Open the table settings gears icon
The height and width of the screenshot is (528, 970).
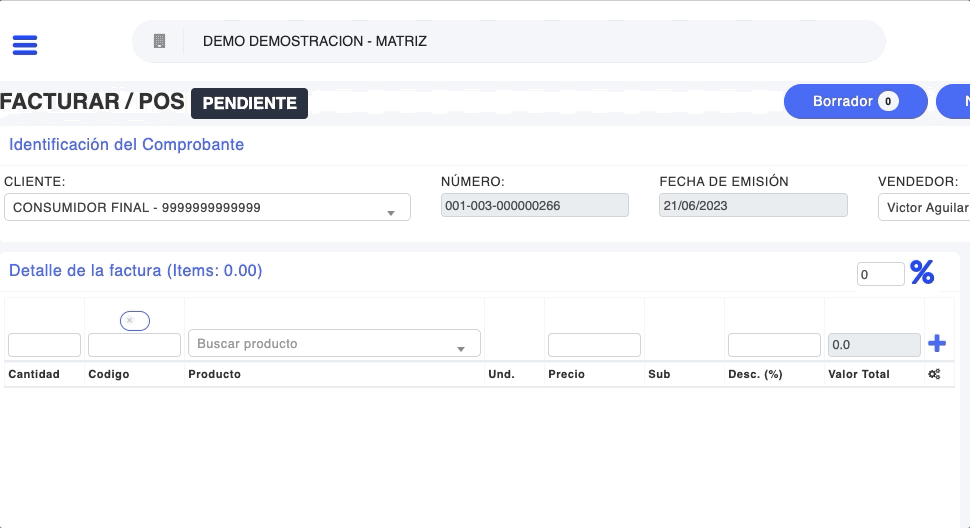[934, 374]
